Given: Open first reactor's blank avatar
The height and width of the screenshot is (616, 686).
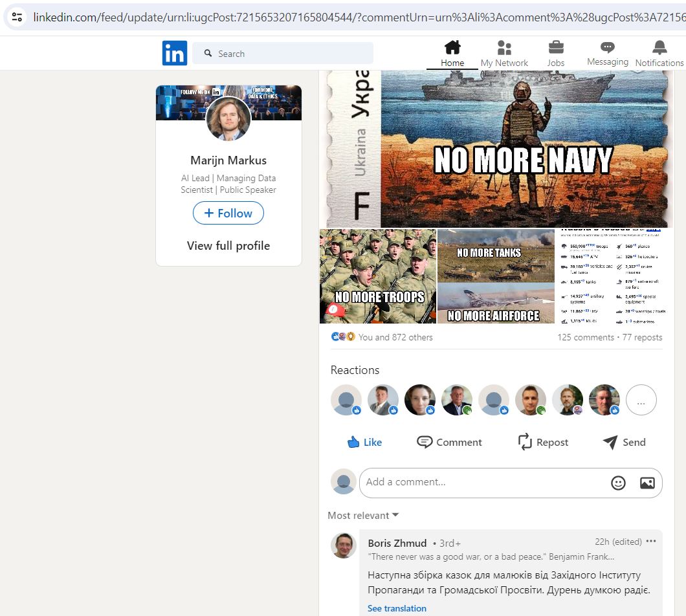Looking at the screenshot, I should 346,400.
